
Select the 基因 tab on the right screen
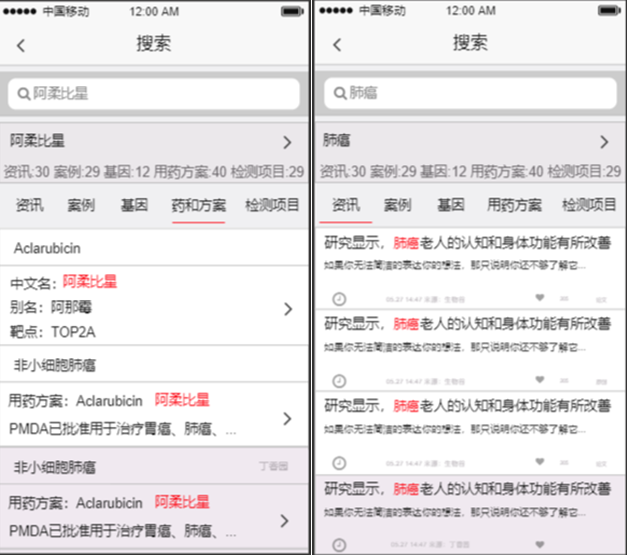pos(450,205)
